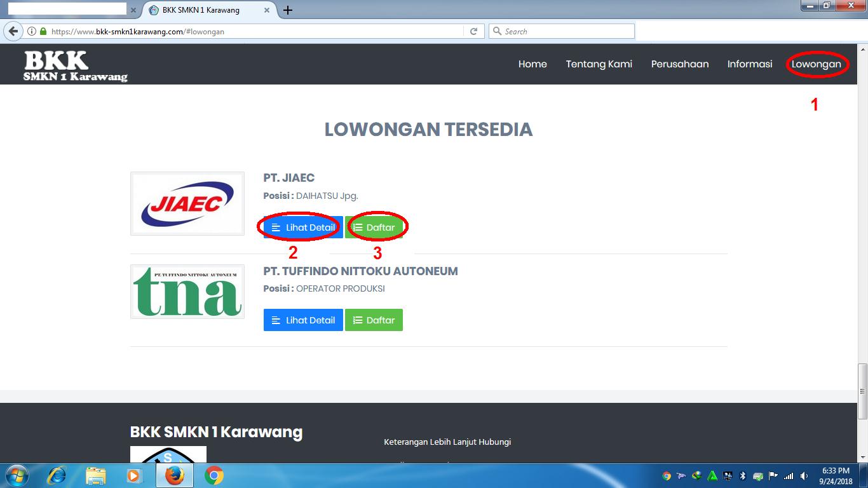This screenshot has height=488, width=868.
Task: Open the volume speaker tray icon
Action: [x=804, y=475]
